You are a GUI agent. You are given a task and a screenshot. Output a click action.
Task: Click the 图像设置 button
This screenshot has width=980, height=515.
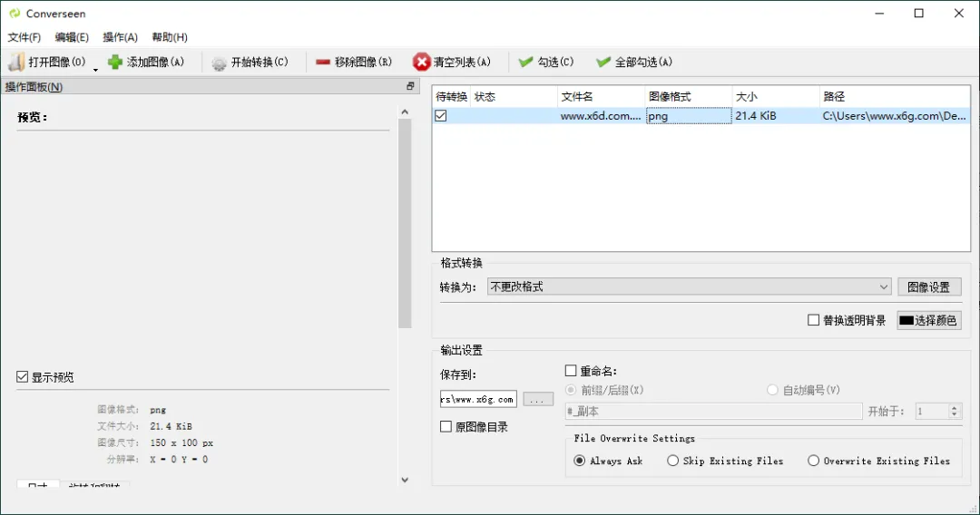point(929,287)
